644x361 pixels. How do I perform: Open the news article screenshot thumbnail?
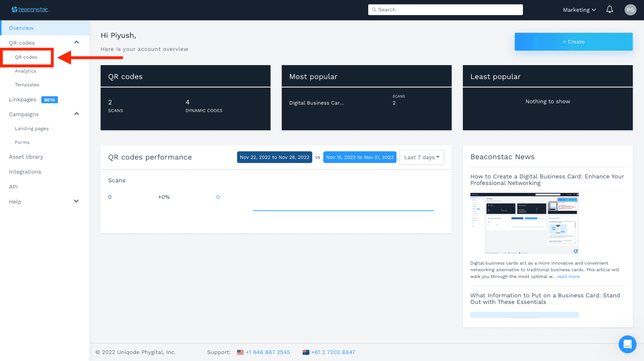524,223
